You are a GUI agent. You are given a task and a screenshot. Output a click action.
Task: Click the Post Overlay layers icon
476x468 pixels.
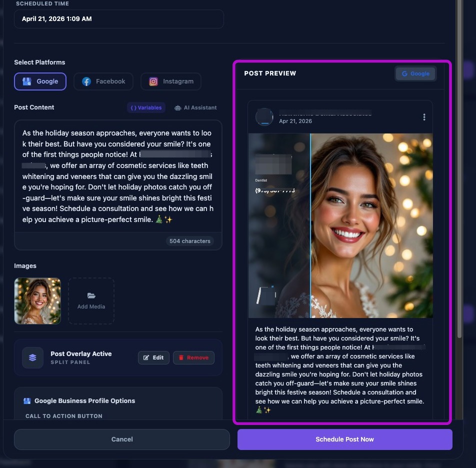[33, 357]
